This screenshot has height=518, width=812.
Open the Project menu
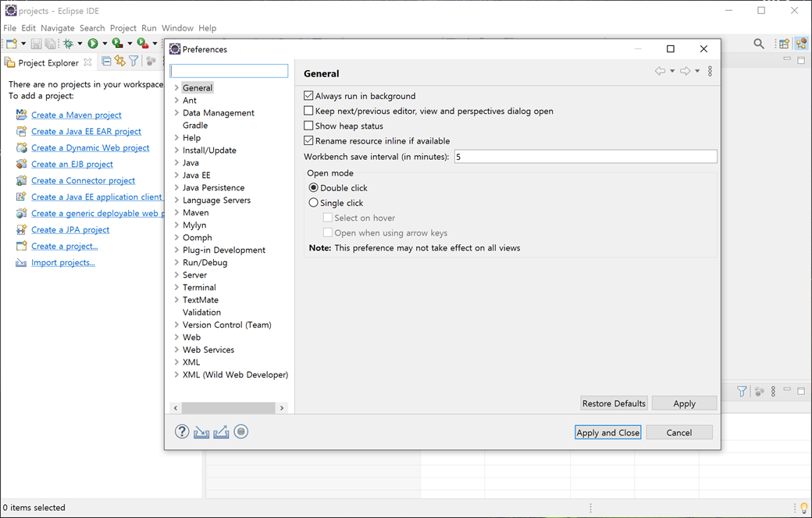[x=123, y=28]
